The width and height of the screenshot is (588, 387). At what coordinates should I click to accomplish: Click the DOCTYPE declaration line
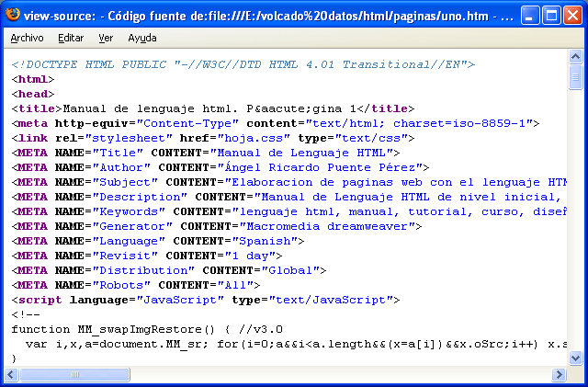(243, 64)
